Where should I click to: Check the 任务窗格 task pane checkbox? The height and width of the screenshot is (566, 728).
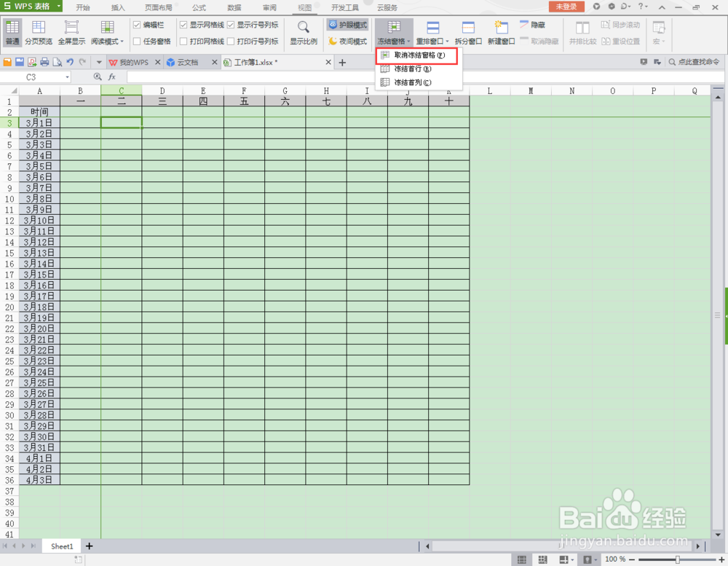pyautogui.click(x=137, y=42)
